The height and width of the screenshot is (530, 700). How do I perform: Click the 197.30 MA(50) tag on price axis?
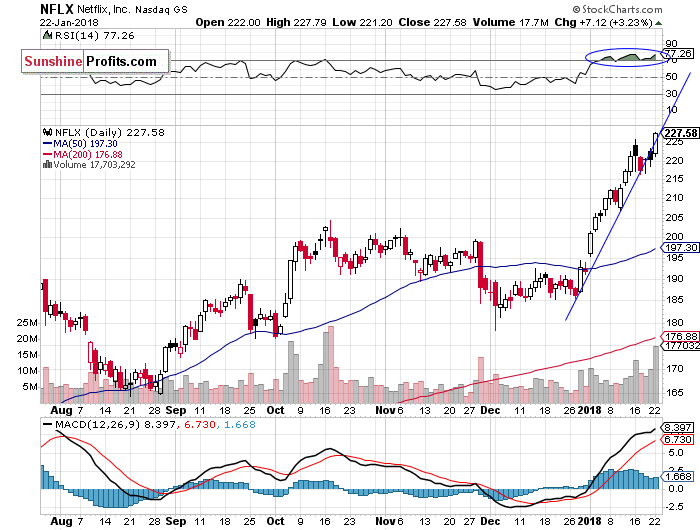pos(681,248)
